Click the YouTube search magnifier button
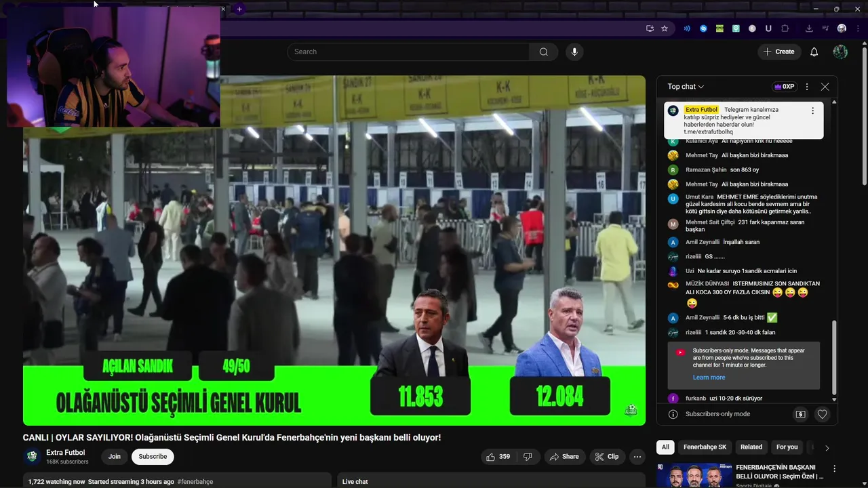The image size is (868, 488). click(x=544, y=52)
